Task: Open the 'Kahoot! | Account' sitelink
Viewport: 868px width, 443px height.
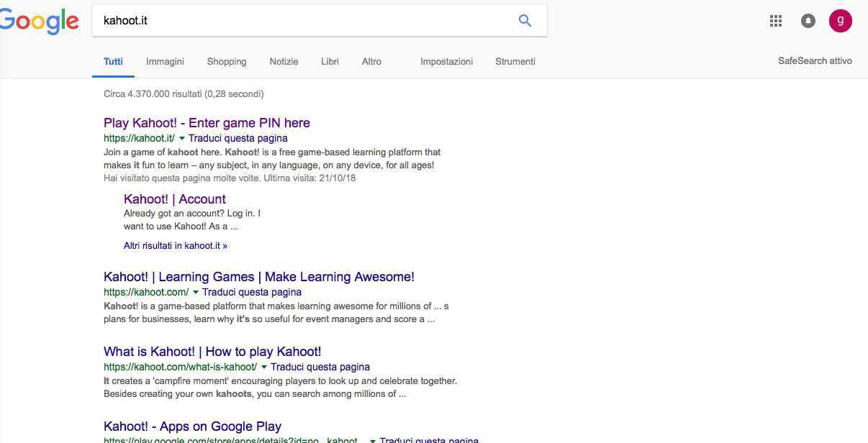Action: (x=175, y=199)
